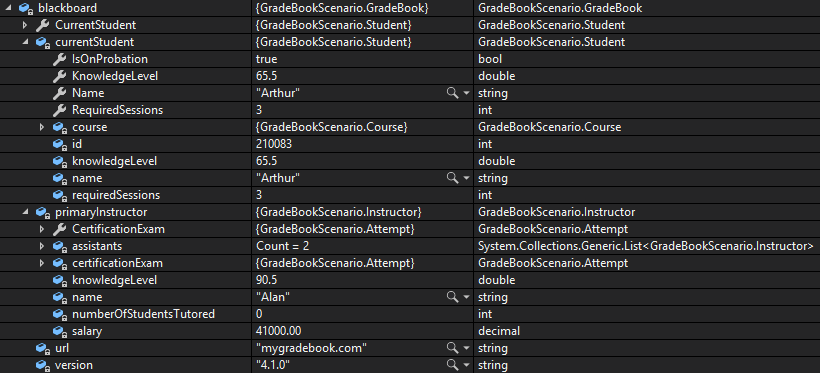Select the numberOfStudentsTutored value 0

[x=259, y=314]
